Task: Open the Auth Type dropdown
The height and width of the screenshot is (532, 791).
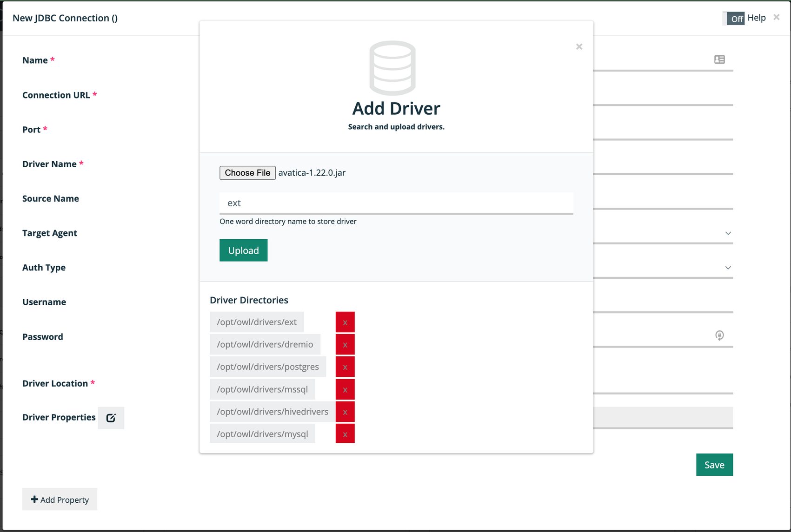Action: click(727, 267)
